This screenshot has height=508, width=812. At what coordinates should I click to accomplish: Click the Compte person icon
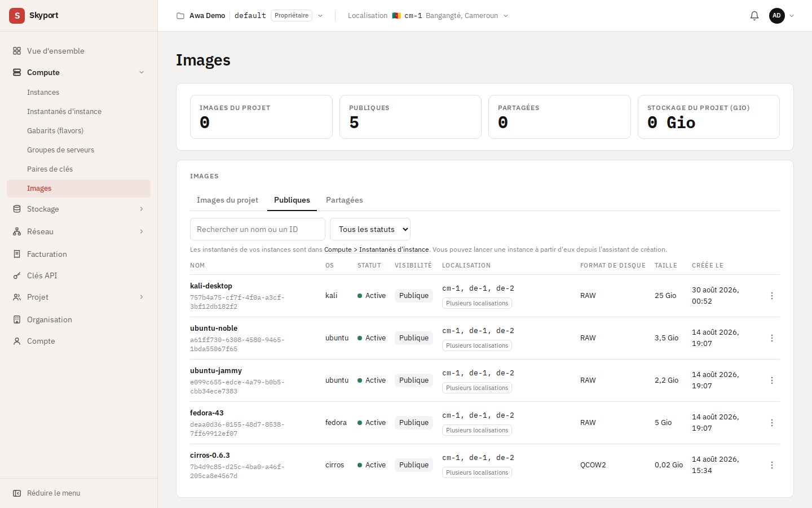[17, 341]
